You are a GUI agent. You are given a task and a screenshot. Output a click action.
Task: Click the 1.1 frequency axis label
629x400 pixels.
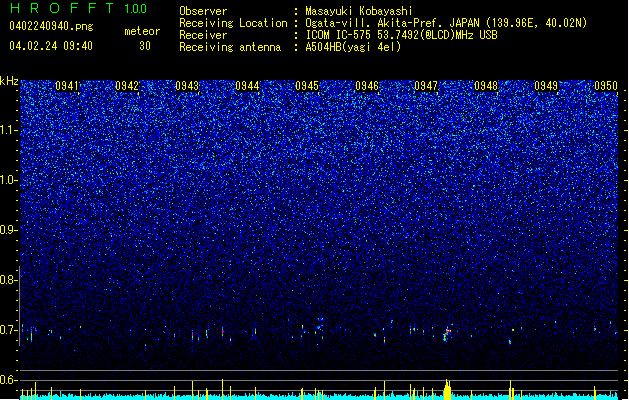pos(9,130)
